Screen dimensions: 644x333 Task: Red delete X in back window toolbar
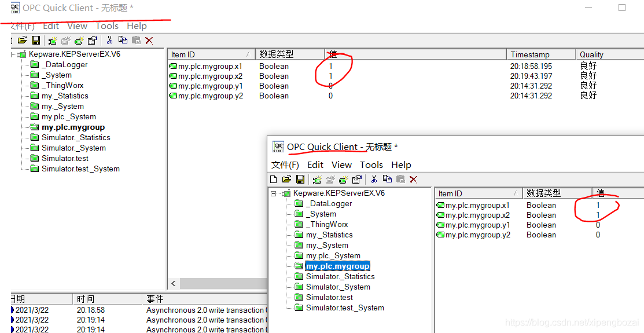(x=149, y=41)
